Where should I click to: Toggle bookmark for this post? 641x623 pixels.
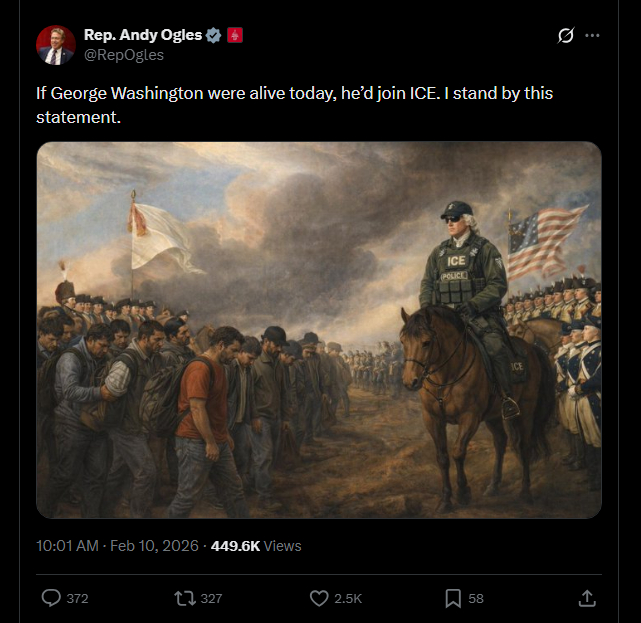click(452, 598)
